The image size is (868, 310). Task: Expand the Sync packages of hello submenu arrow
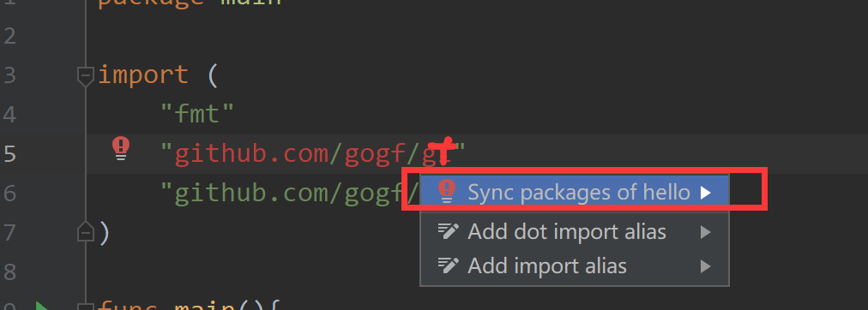click(705, 193)
